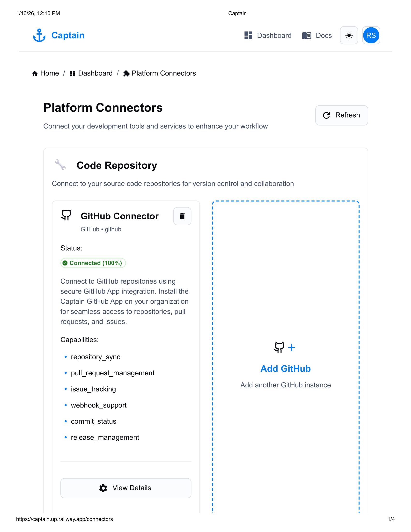411x532 pixels.
Task: Click the Docs book icon
Action: click(307, 36)
